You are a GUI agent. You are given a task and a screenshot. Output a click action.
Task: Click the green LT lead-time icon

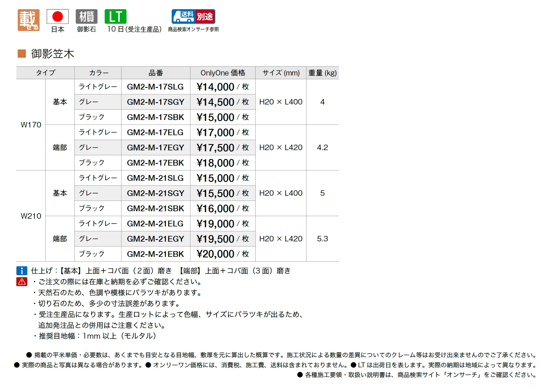coord(115,16)
